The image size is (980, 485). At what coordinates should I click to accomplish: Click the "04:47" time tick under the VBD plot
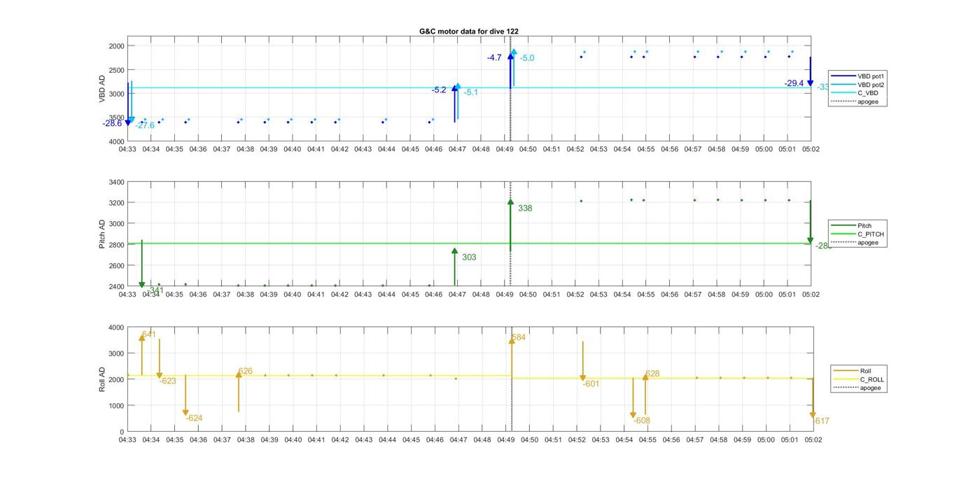tap(458, 149)
